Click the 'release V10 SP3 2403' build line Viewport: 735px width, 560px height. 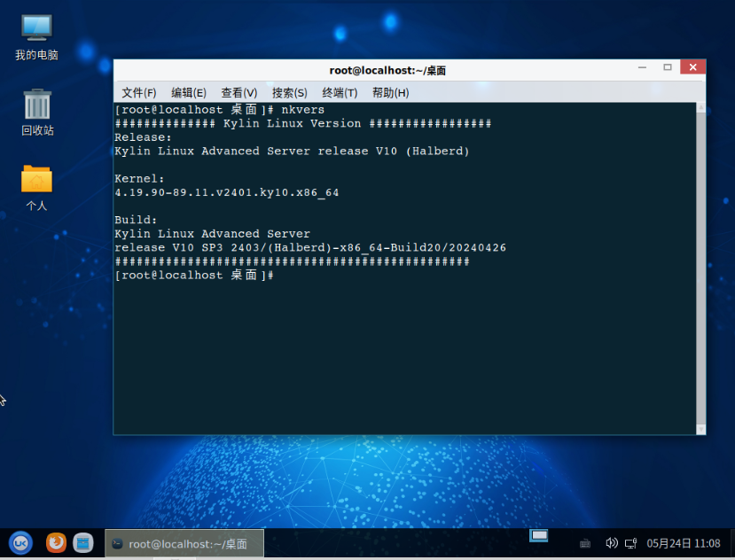[310, 247]
